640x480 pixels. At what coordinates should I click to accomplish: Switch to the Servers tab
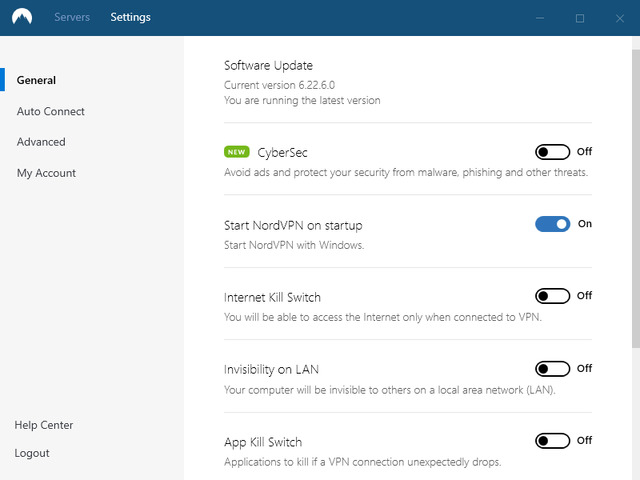(72, 17)
